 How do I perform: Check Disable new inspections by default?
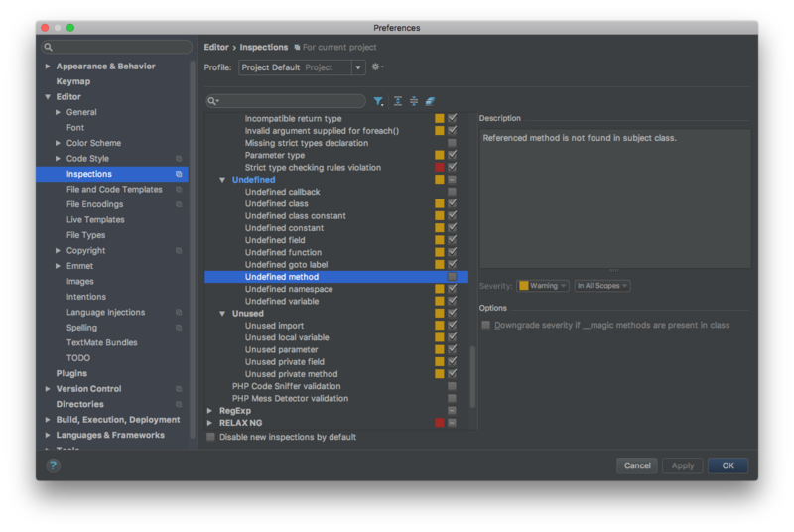(x=210, y=437)
